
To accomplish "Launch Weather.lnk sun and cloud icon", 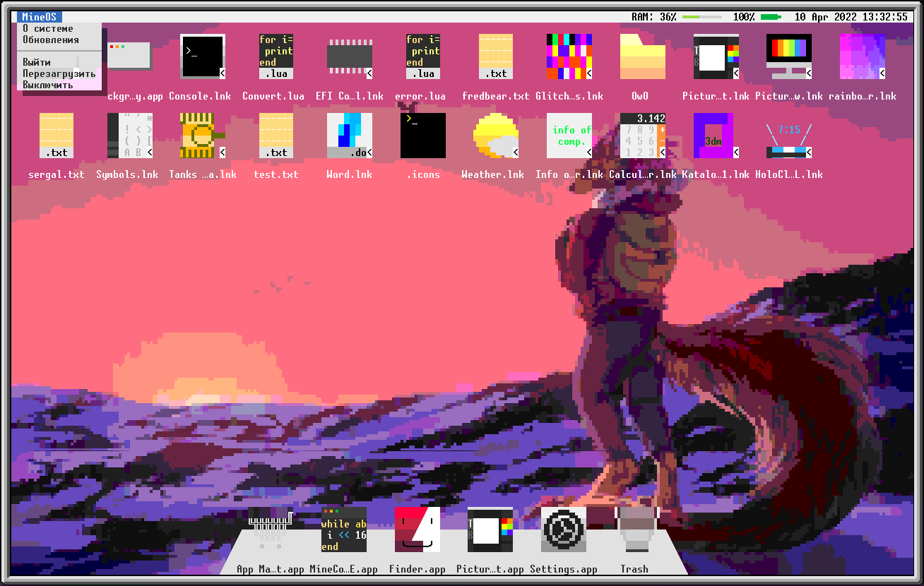I will tap(496, 136).
